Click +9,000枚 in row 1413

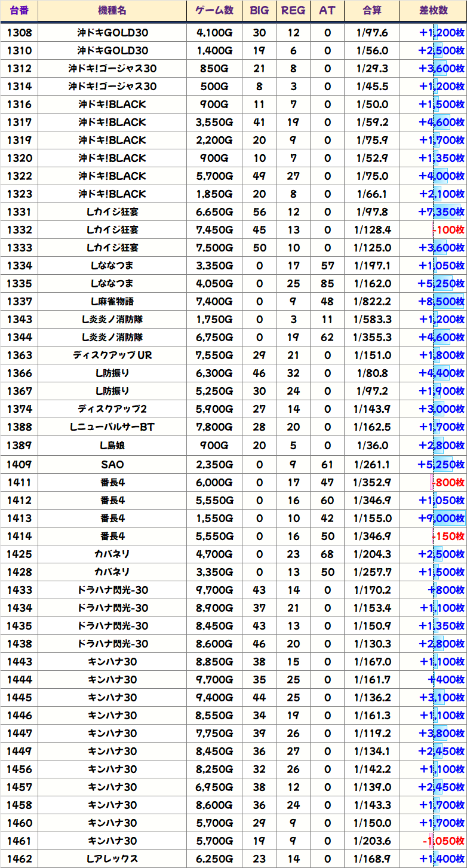[441, 518]
